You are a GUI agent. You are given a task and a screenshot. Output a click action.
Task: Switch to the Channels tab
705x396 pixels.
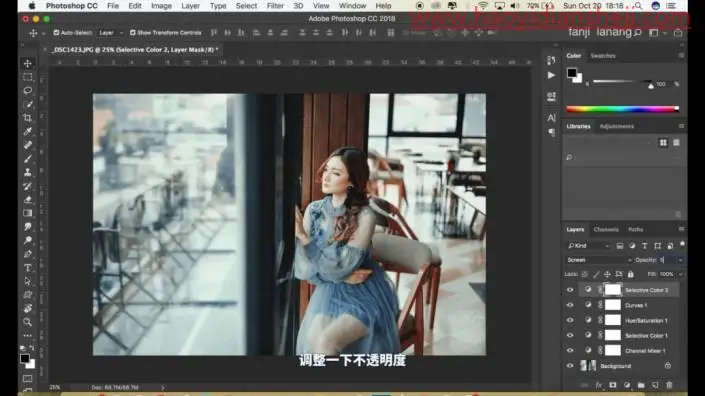click(606, 230)
